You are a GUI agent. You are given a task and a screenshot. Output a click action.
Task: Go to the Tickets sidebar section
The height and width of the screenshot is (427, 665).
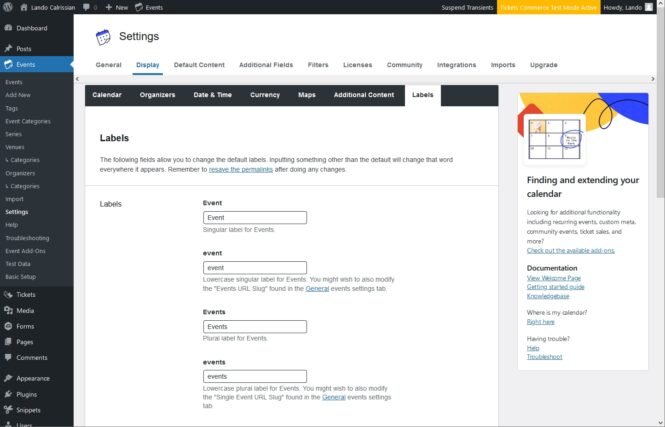coord(27,294)
